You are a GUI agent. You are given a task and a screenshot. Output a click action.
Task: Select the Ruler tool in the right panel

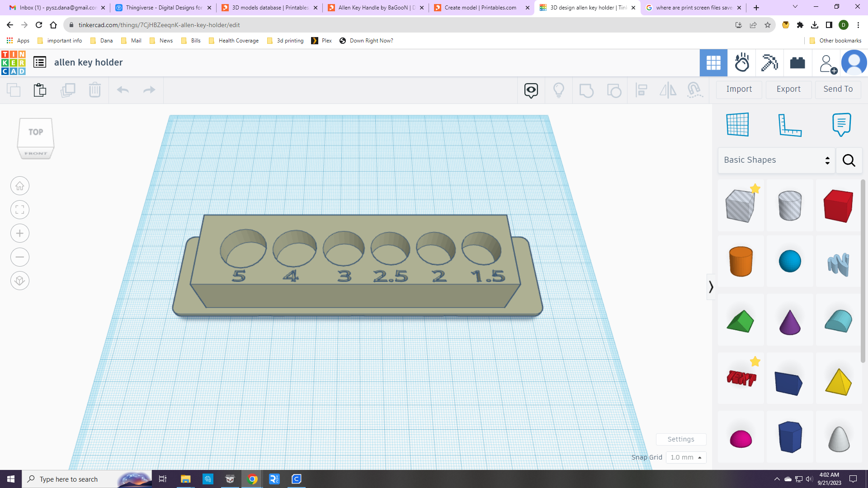tap(790, 125)
